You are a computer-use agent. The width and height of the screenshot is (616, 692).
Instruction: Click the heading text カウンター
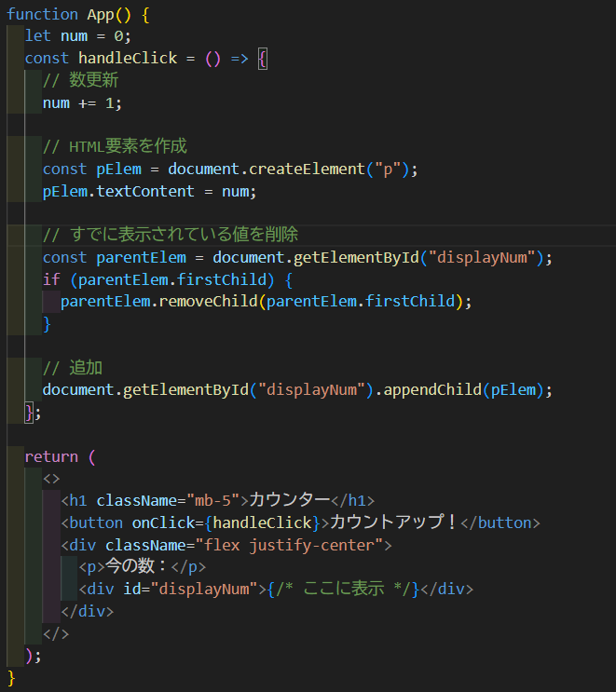290,500
